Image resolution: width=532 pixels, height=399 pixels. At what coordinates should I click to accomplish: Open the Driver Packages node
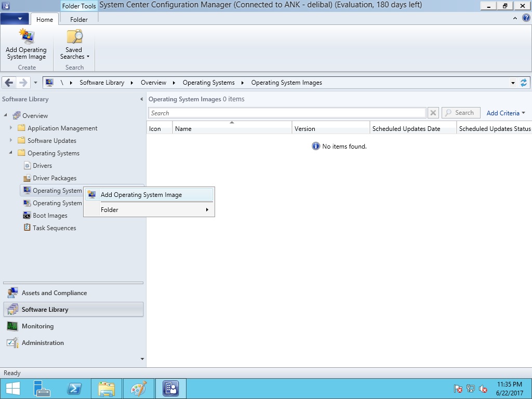[55, 178]
